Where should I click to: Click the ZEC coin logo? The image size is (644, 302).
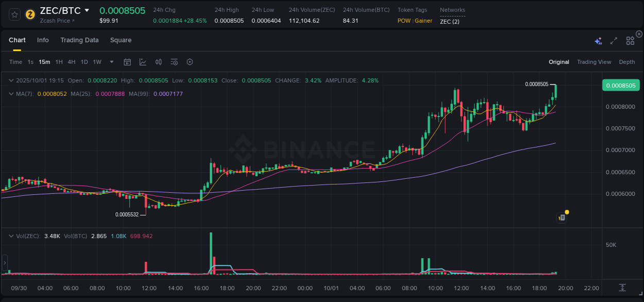click(29, 14)
